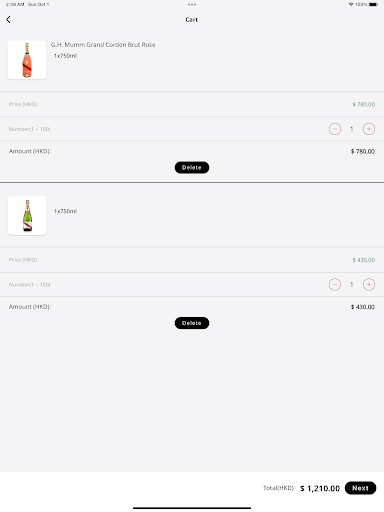384x512 pixels.
Task: Increase quantity of the $430.00 item
Action: click(x=369, y=284)
